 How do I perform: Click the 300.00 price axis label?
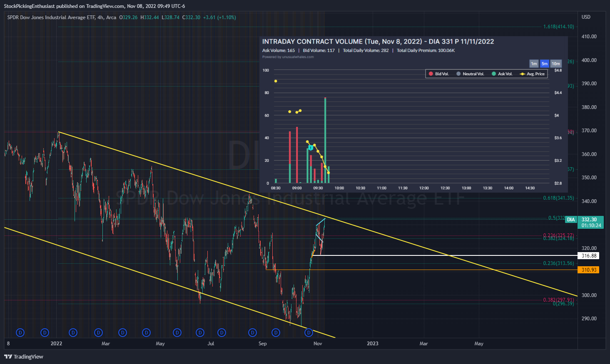[589, 295]
